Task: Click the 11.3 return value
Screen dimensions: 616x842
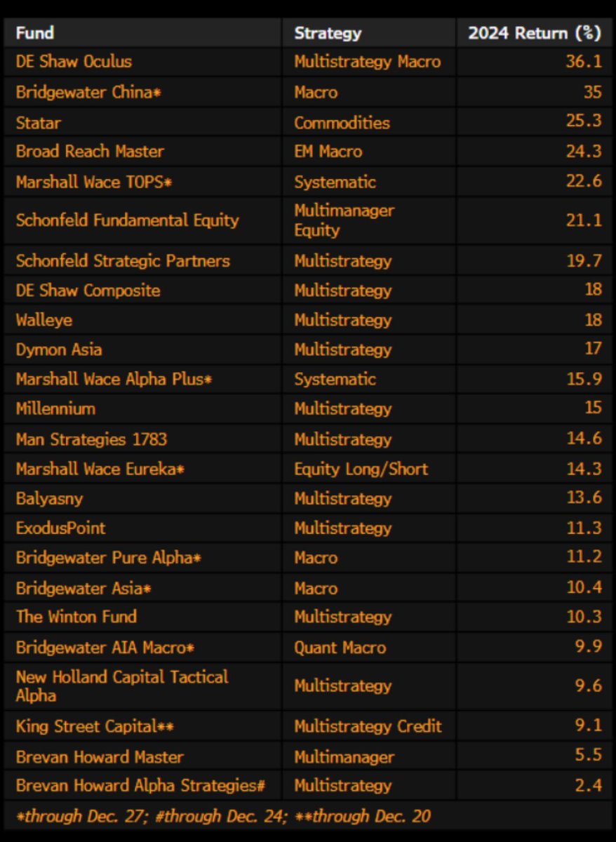Action: (x=584, y=528)
